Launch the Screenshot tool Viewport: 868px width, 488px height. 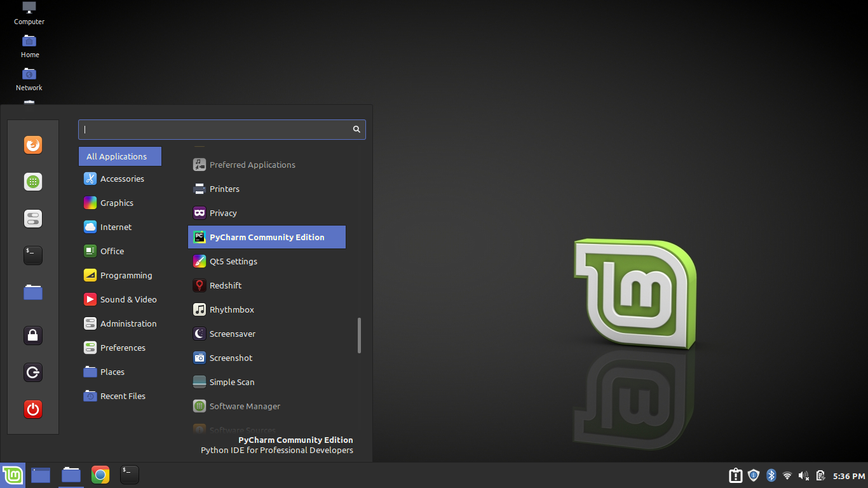[267, 358]
